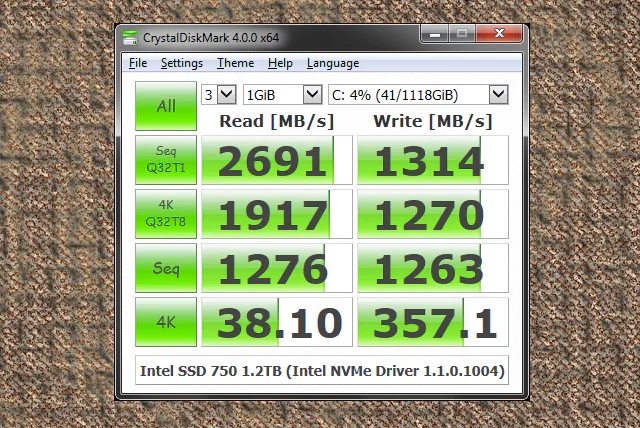Click the 4K Q32T8 read result 1917

point(277,214)
